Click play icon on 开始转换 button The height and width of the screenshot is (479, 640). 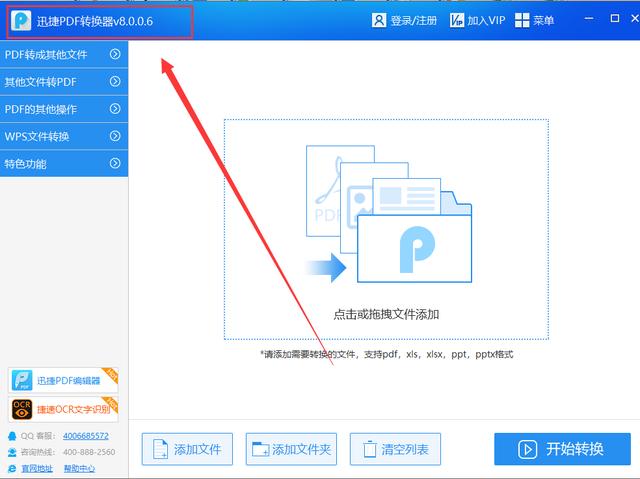527,449
